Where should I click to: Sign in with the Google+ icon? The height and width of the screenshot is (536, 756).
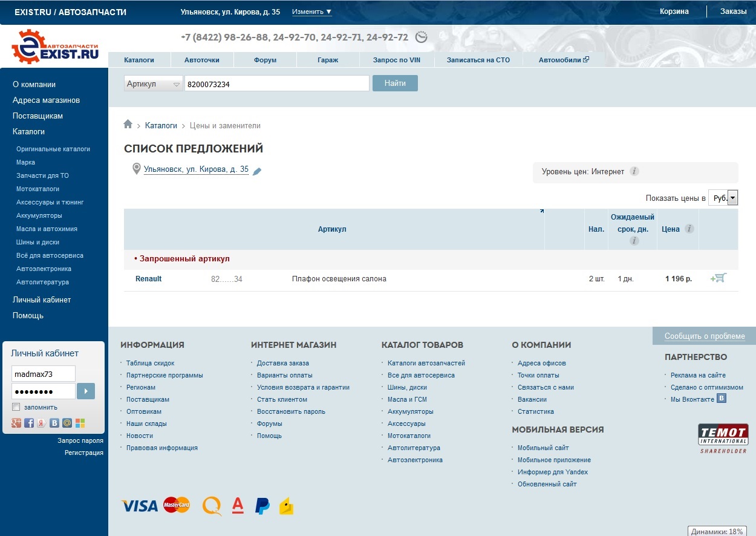point(16,423)
